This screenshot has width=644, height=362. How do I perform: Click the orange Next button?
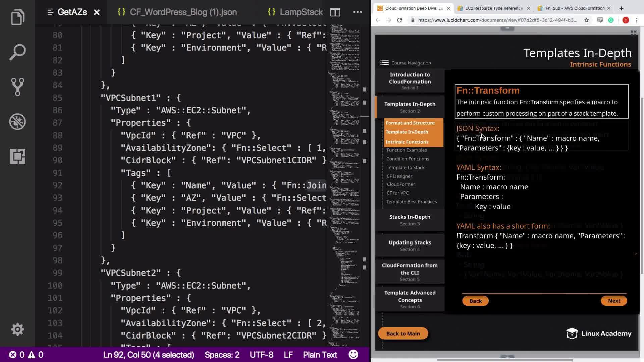tap(614, 301)
